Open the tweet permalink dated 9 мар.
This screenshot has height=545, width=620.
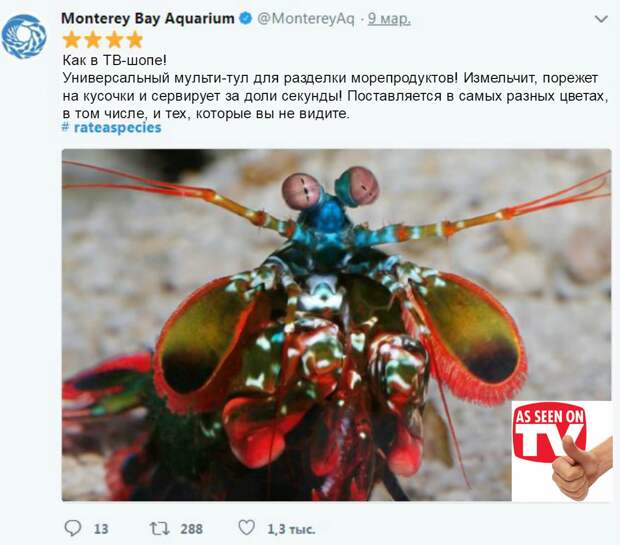[389, 19]
